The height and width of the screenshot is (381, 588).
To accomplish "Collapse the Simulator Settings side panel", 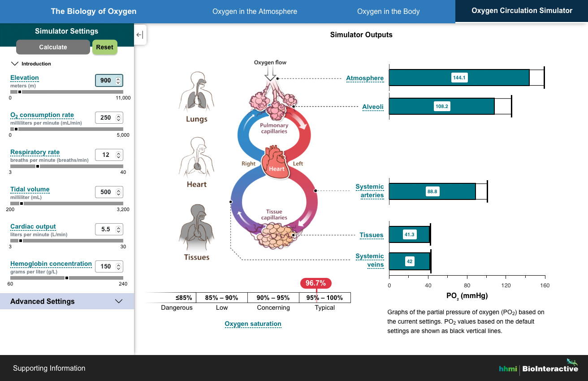I will [139, 35].
